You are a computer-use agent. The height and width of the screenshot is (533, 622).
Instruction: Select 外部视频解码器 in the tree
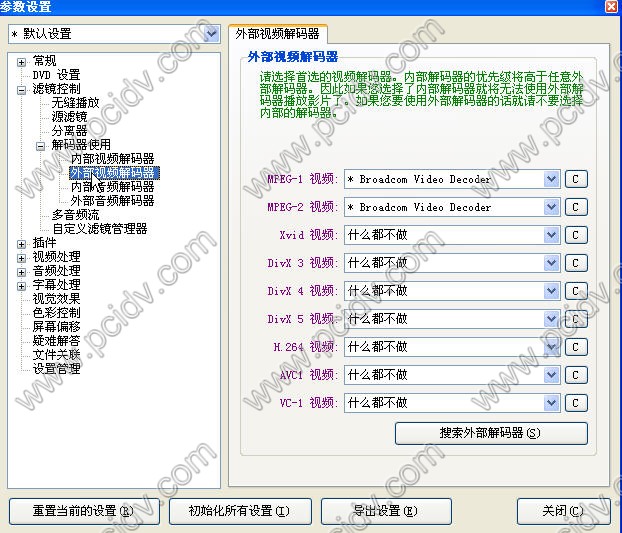[x=114, y=173]
